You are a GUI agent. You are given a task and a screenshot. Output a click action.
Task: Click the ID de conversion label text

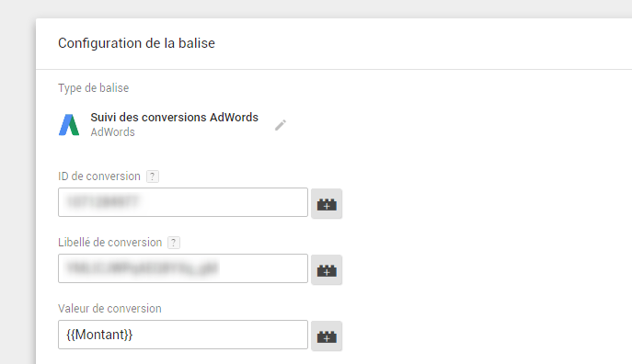point(99,176)
